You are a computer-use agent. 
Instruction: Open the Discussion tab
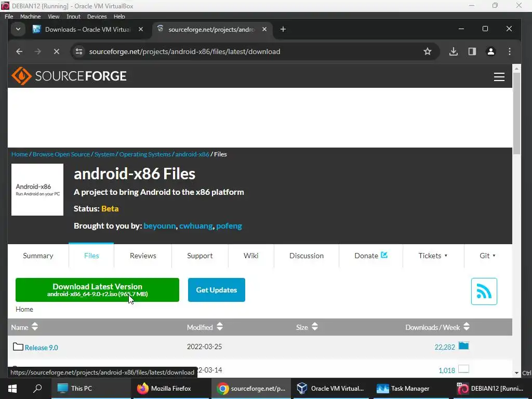pyautogui.click(x=307, y=256)
